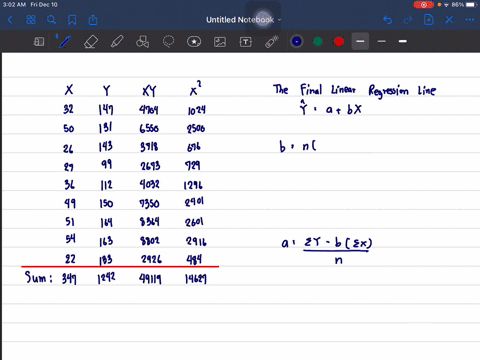Viewport: 480px width, 360px height.
Task: Undo the last stroke
Action: tap(388, 20)
